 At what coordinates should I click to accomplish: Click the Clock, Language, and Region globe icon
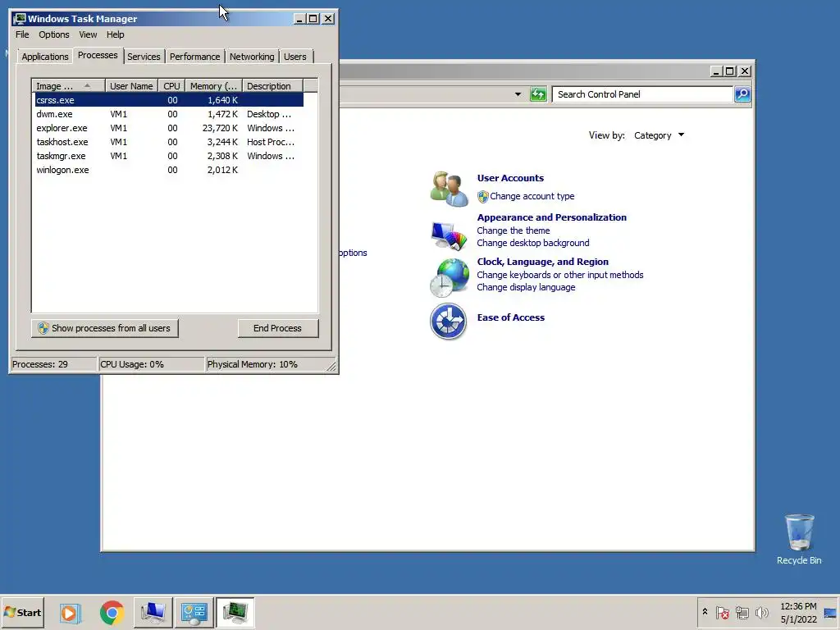pos(449,277)
